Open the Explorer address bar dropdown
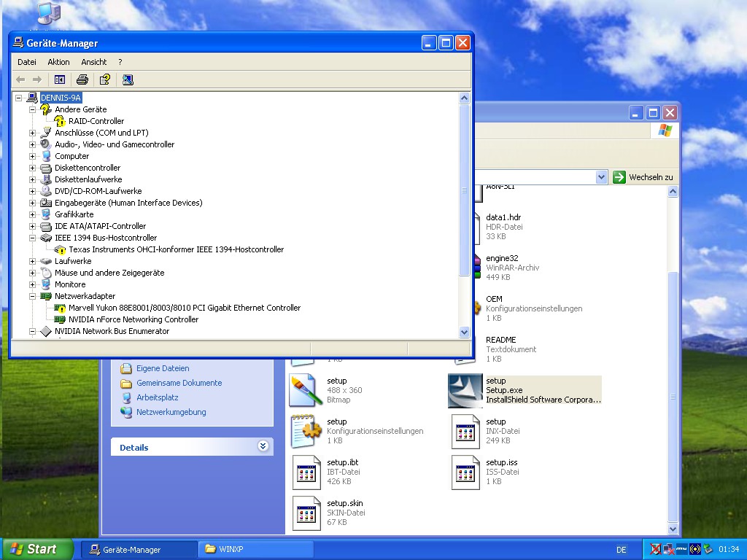The image size is (747, 560). pyautogui.click(x=601, y=177)
